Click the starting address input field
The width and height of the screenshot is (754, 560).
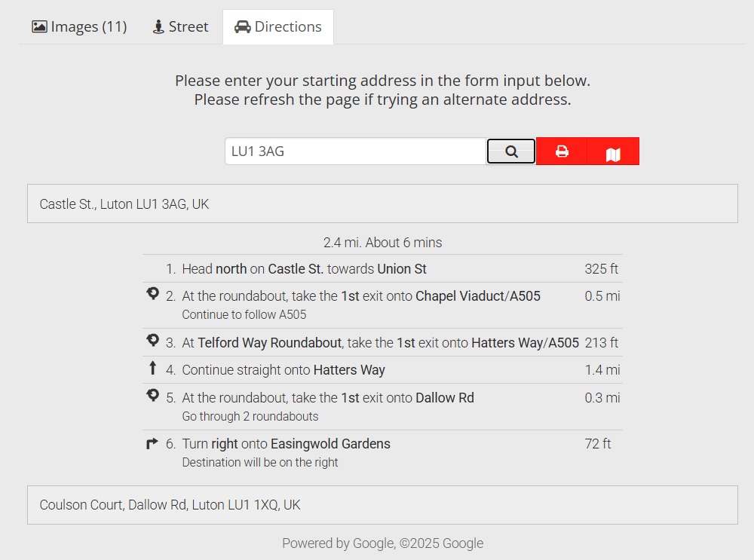[x=355, y=151]
